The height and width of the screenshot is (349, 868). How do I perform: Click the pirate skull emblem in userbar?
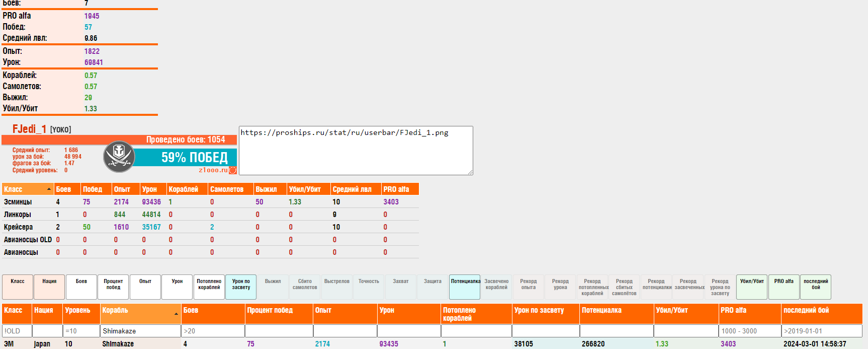tap(119, 157)
